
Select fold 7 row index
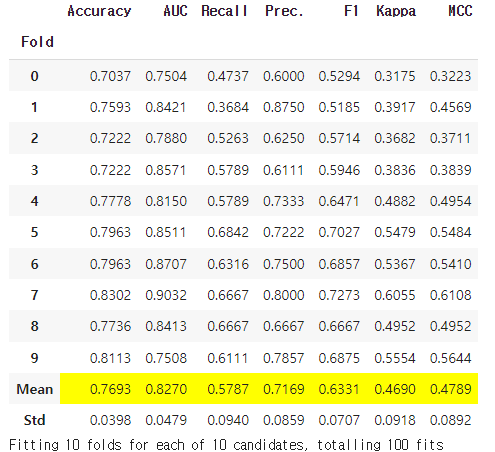pyautogui.click(x=34, y=295)
